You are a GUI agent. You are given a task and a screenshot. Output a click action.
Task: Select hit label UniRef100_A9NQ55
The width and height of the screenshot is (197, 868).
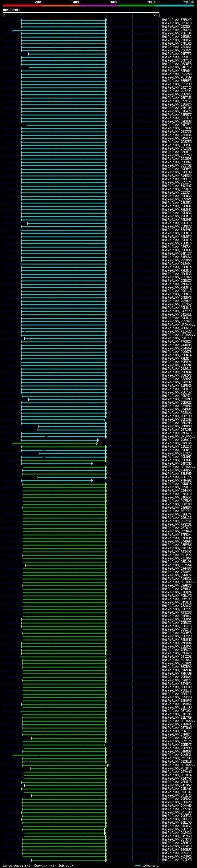click(x=177, y=470)
